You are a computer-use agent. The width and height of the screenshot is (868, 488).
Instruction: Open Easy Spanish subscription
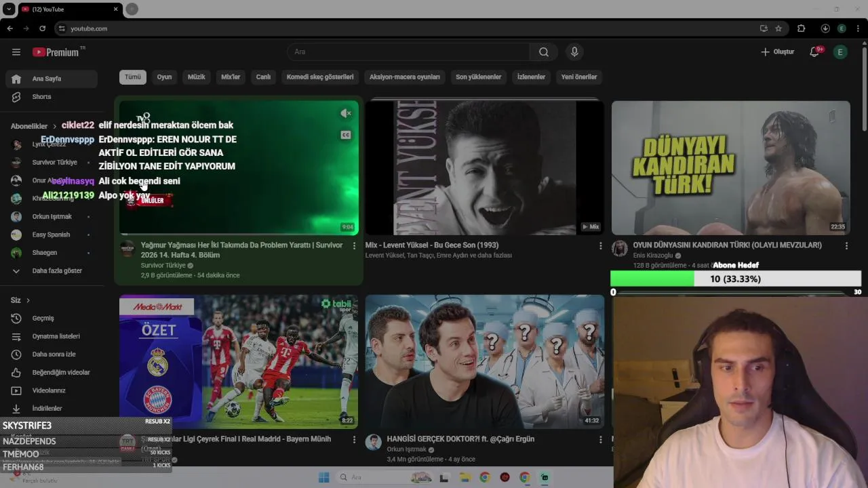(52, 235)
